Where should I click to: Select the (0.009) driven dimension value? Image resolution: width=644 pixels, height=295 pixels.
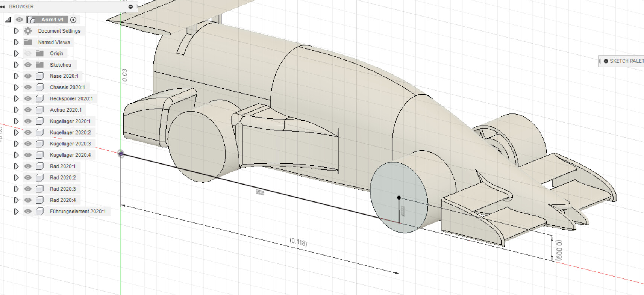559,250
